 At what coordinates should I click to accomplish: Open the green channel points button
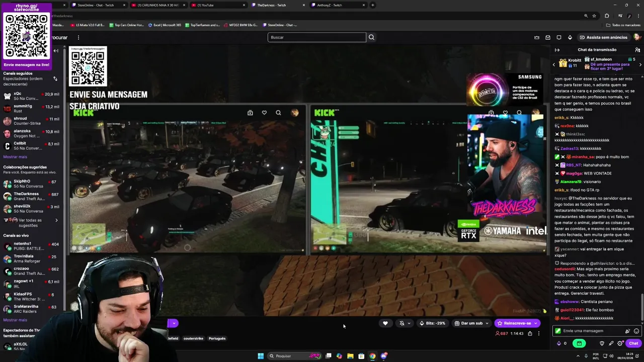[579, 343]
